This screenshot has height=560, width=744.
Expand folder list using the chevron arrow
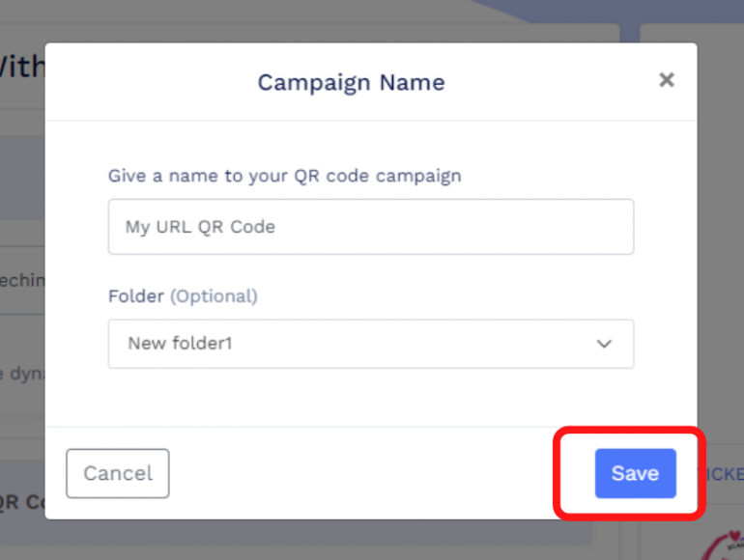(605, 344)
